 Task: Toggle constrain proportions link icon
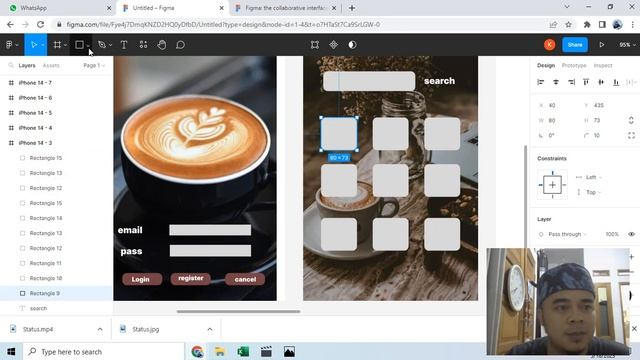631,120
